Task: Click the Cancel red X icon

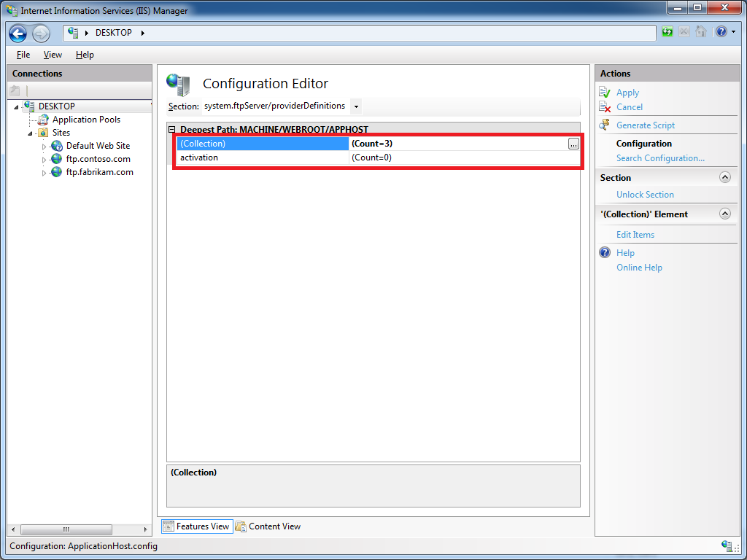Action: (x=605, y=107)
